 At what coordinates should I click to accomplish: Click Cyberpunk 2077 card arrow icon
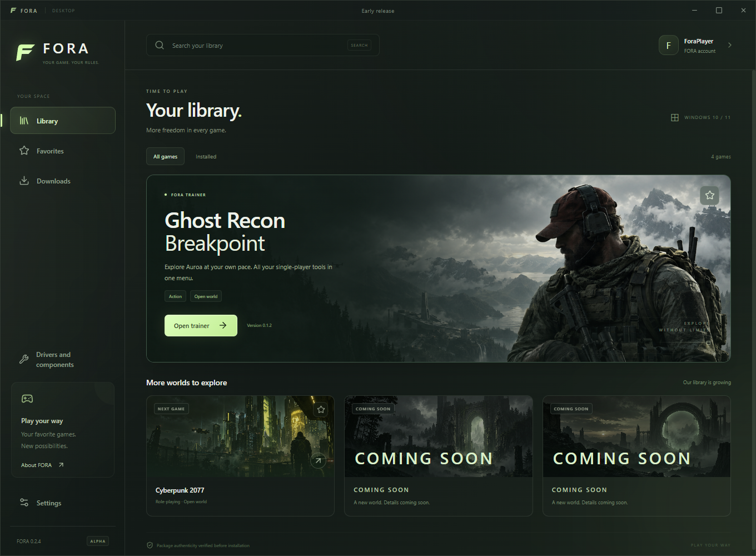coord(318,460)
